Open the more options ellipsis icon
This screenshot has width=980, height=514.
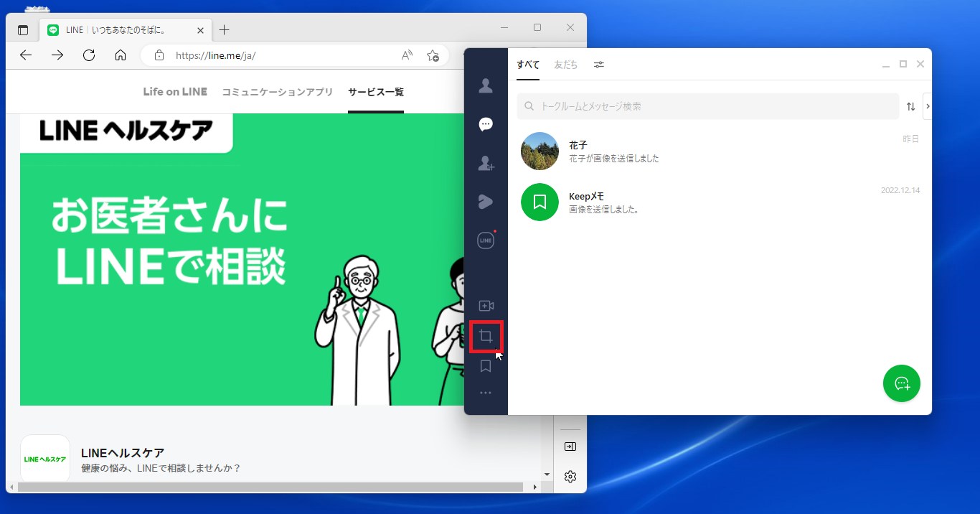click(486, 392)
